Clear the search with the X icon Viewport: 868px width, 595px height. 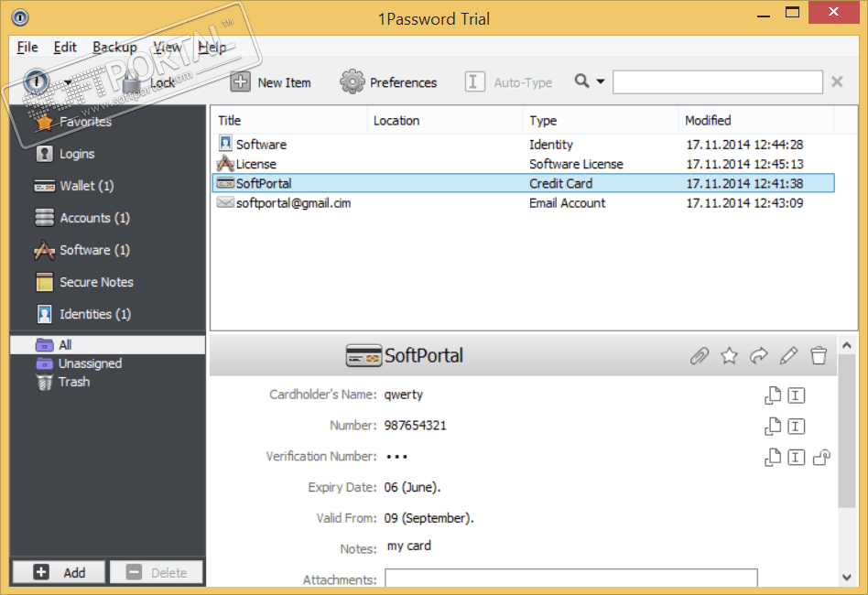[x=837, y=81]
